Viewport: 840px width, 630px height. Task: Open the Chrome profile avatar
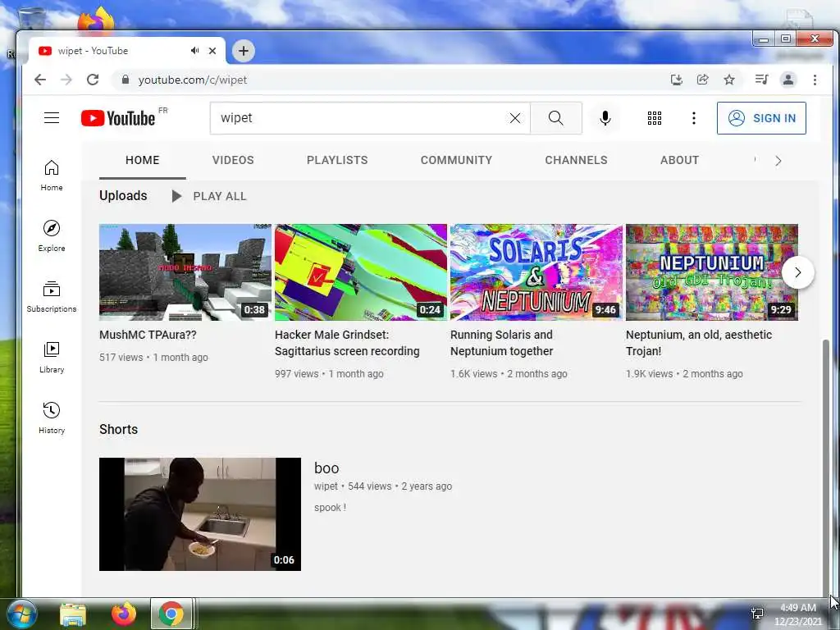(x=788, y=80)
